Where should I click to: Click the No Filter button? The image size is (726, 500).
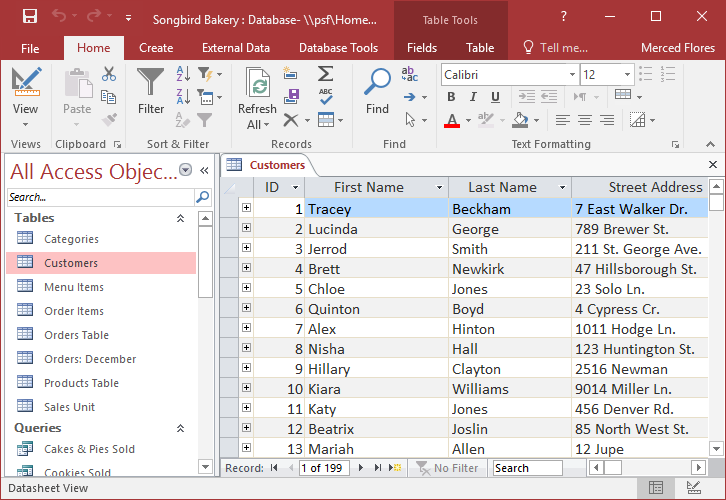(446, 468)
